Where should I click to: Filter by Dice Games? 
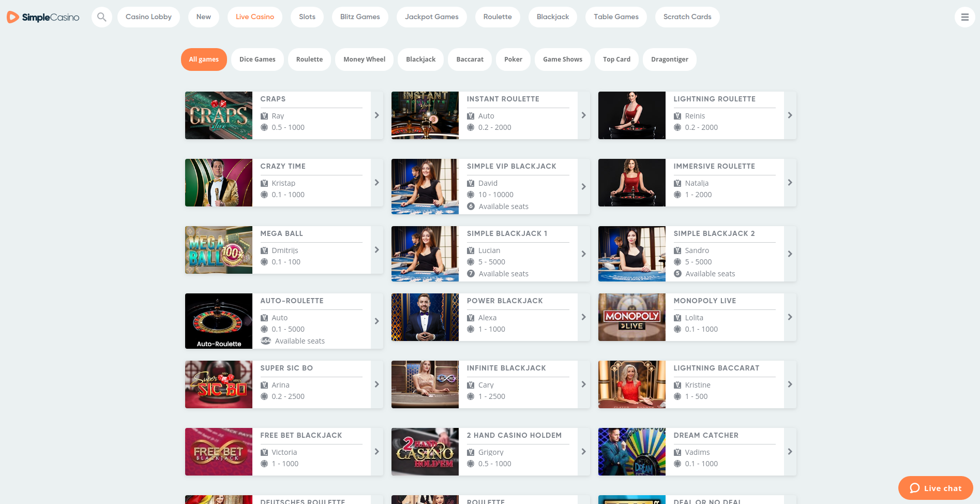click(x=257, y=60)
